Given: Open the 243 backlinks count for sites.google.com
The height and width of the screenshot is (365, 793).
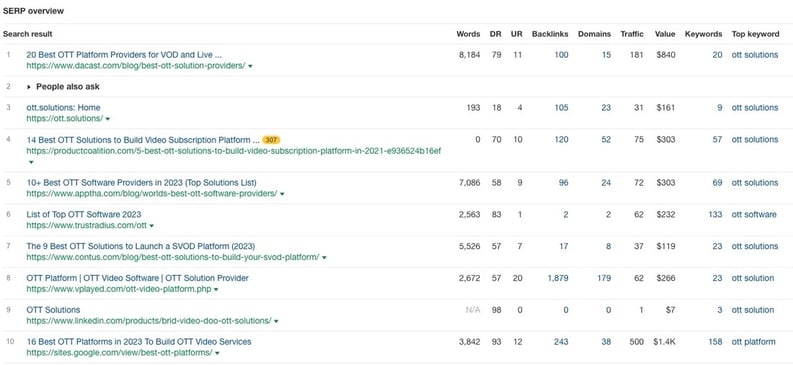Looking at the screenshot, I should pyautogui.click(x=561, y=342).
